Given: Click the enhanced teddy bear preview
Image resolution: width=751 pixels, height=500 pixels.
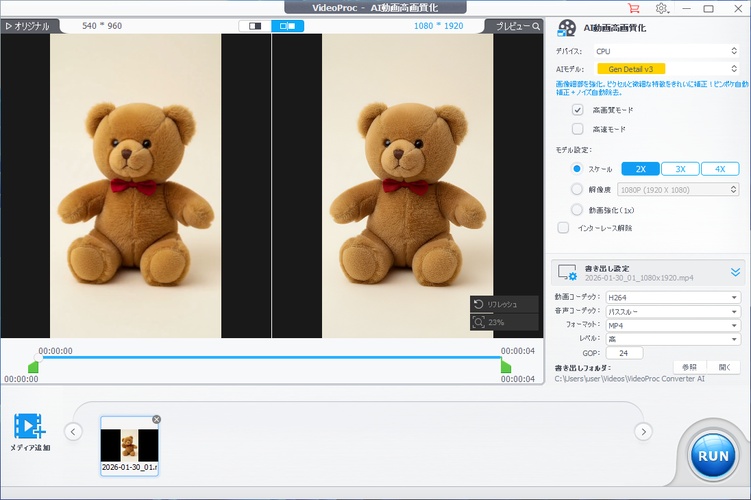Looking at the screenshot, I should pyautogui.click(x=408, y=186).
